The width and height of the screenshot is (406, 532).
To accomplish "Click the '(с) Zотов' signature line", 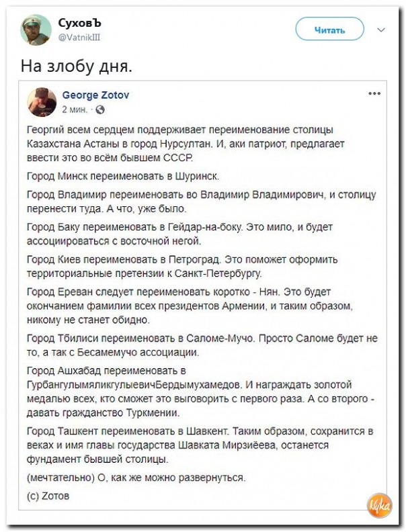I will 48,497.
